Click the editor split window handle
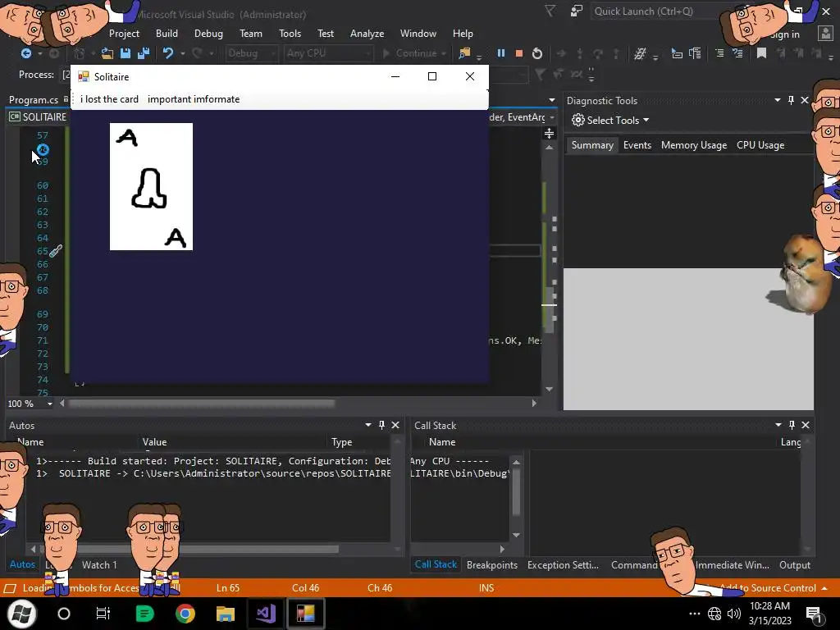This screenshot has height=630, width=840. [x=549, y=134]
